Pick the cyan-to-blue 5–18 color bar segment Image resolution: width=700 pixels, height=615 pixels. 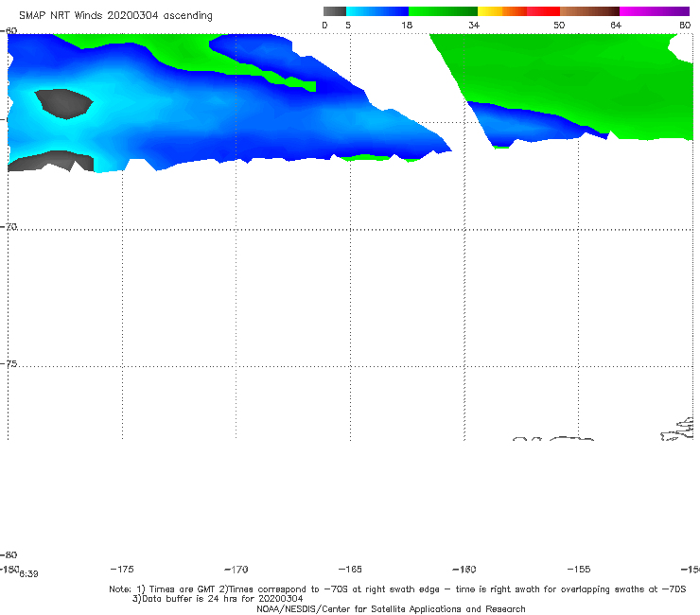click(x=377, y=11)
